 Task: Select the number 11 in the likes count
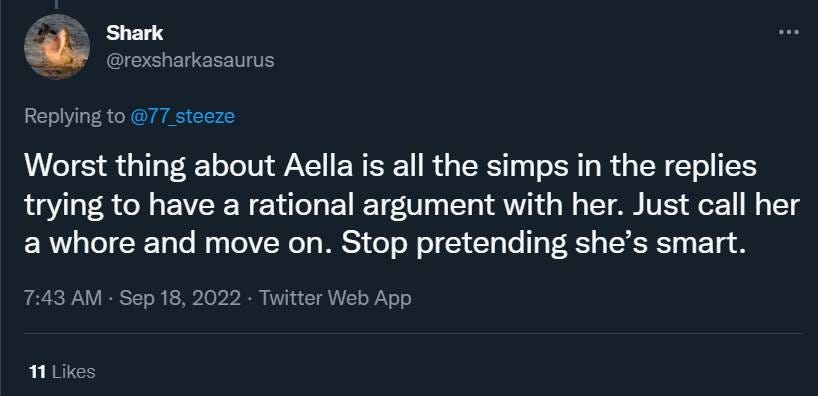[38, 372]
